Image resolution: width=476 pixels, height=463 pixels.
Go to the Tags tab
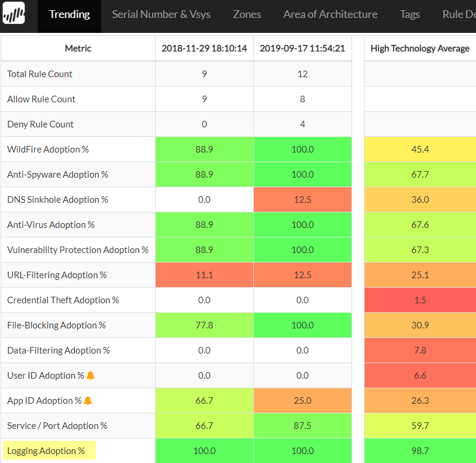pyautogui.click(x=410, y=14)
